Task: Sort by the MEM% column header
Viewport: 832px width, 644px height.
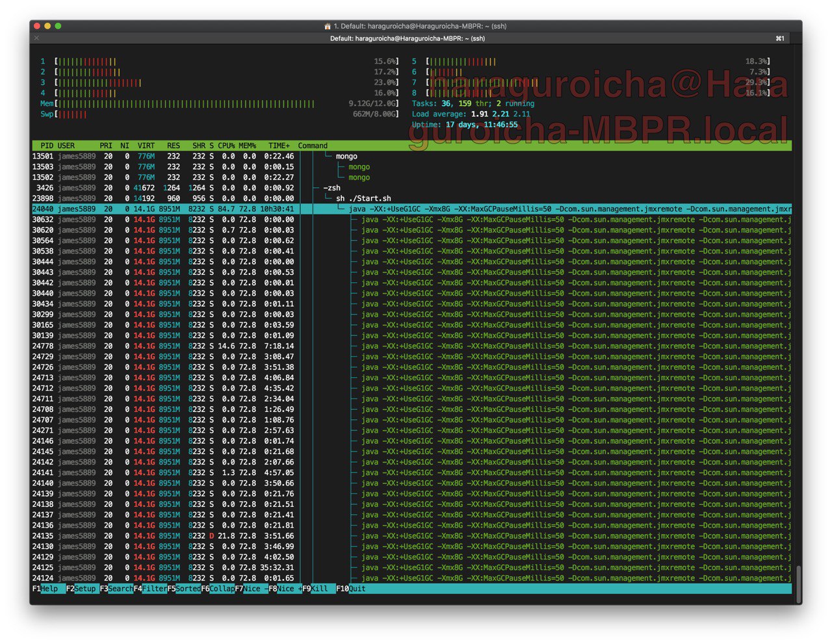Action: tap(248, 146)
